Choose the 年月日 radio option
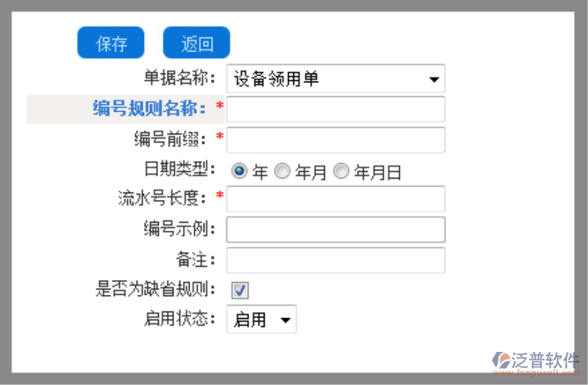This screenshot has width=588, height=385. [x=341, y=171]
